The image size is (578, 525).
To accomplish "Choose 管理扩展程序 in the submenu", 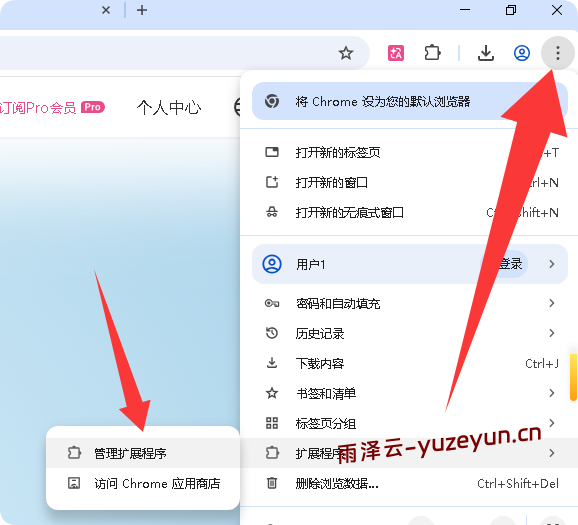I will [143, 453].
